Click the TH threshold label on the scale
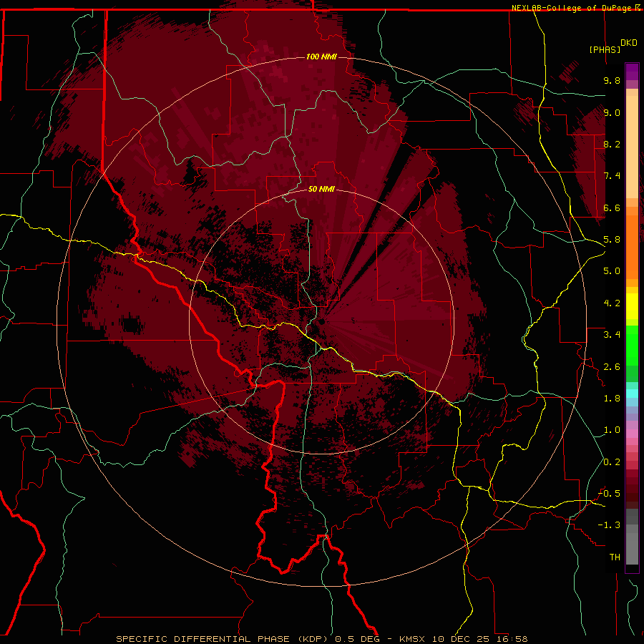The image size is (644, 644). pyautogui.click(x=615, y=557)
